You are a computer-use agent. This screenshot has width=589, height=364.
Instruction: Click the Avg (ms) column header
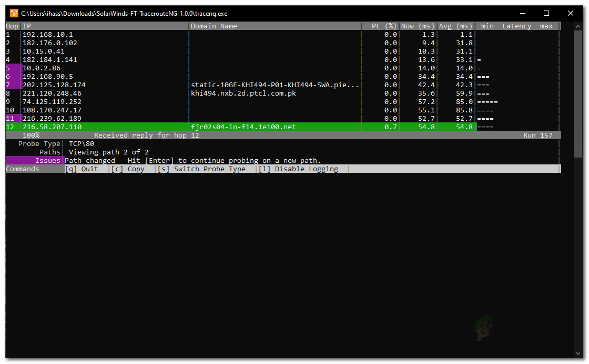(455, 26)
